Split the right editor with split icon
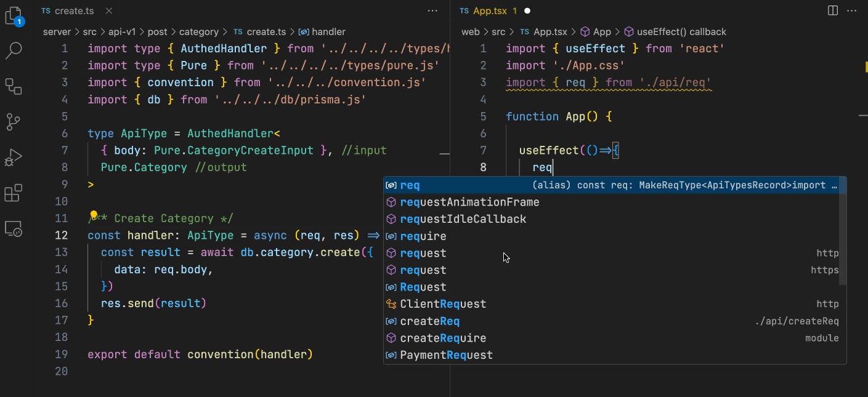Image resolution: width=868 pixels, height=397 pixels. click(832, 11)
